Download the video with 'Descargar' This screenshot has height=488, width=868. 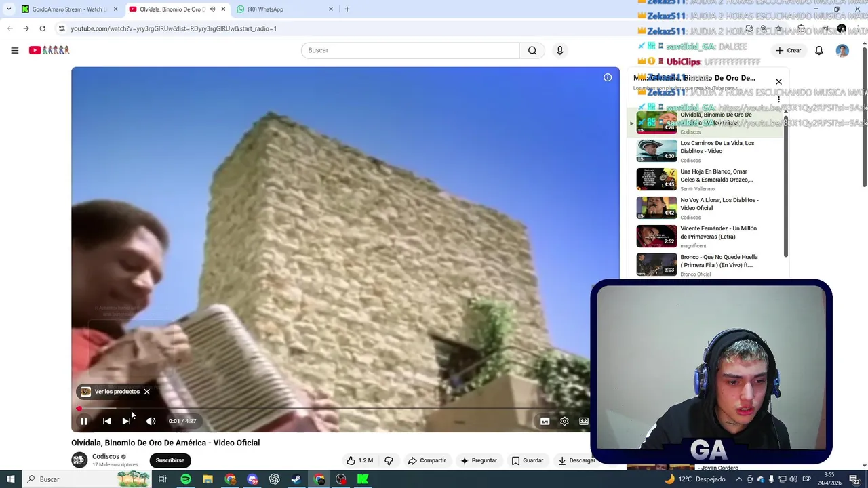click(x=576, y=460)
